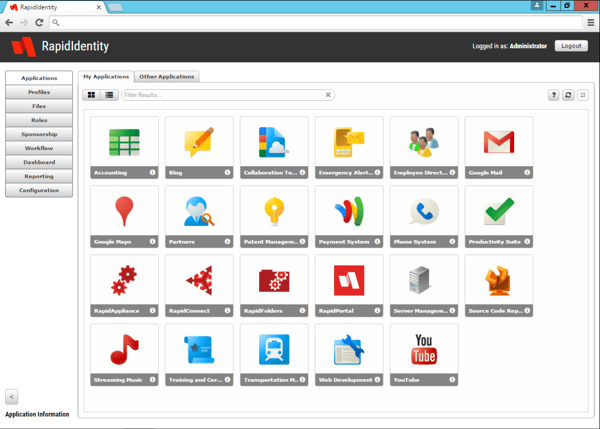Screen dimensions: 600x429
Task: Open the Patent Management lightbulb icon
Action: coord(274,211)
